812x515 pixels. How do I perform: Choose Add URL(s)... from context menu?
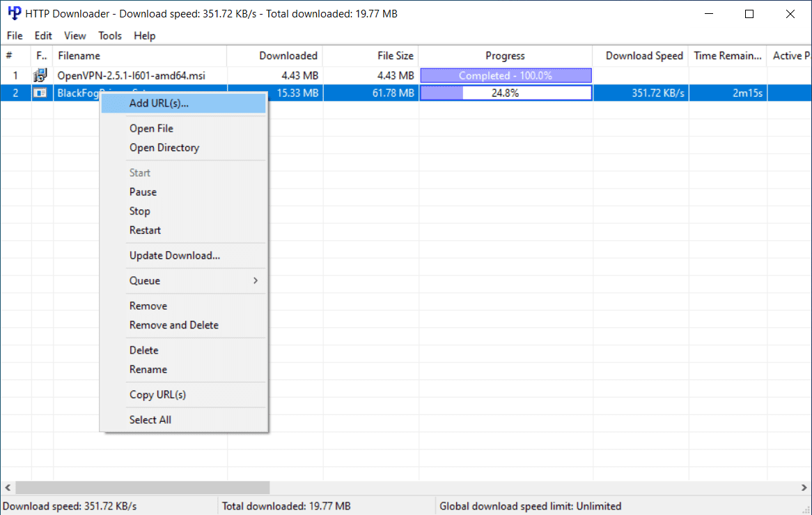184,104
